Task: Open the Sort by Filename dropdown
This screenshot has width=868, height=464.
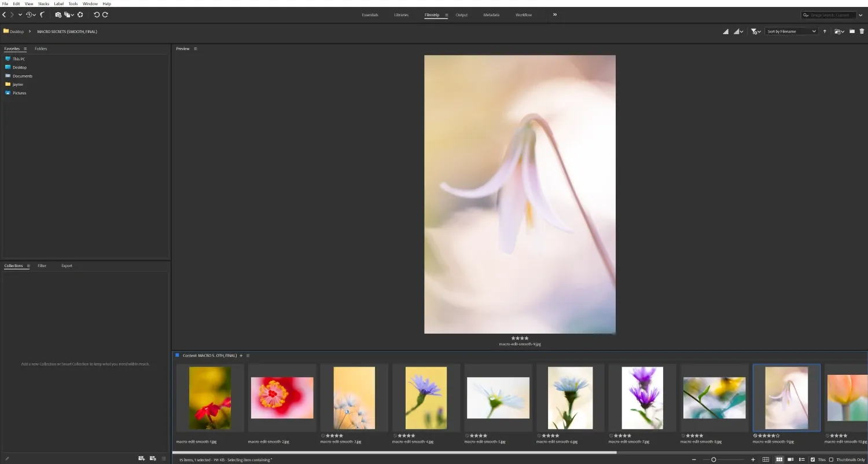Action: [x=790, y=31]
